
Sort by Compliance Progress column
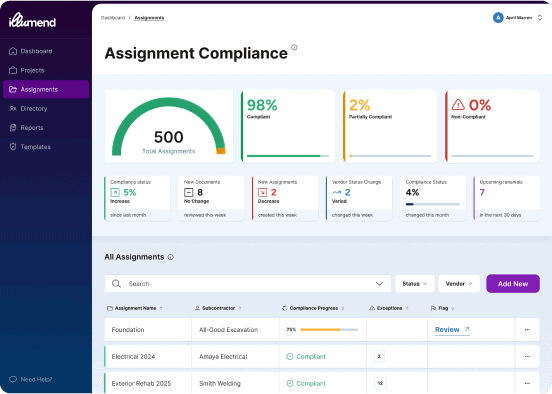[313, 308]
